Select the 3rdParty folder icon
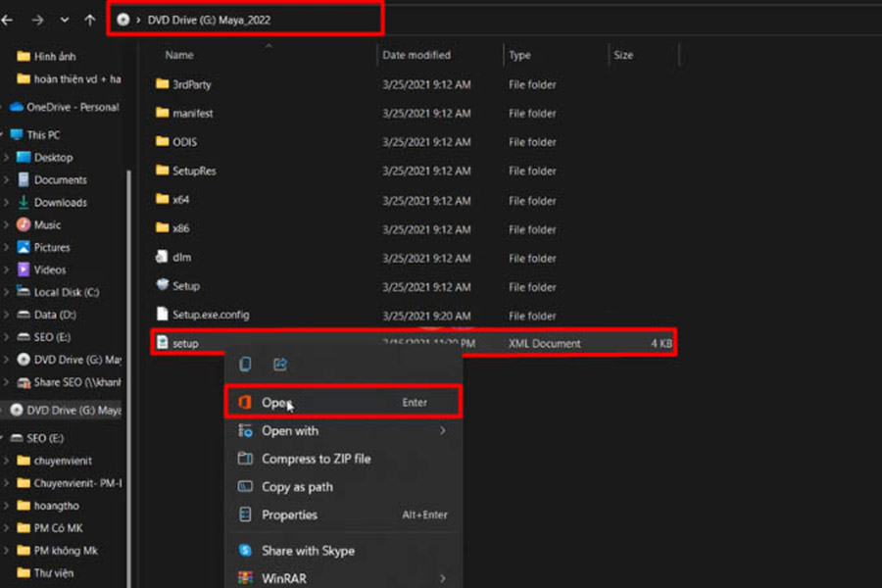 162,84
